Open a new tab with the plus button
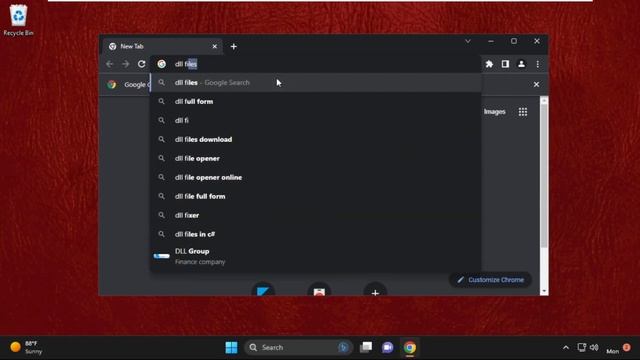 coord(233,47)
